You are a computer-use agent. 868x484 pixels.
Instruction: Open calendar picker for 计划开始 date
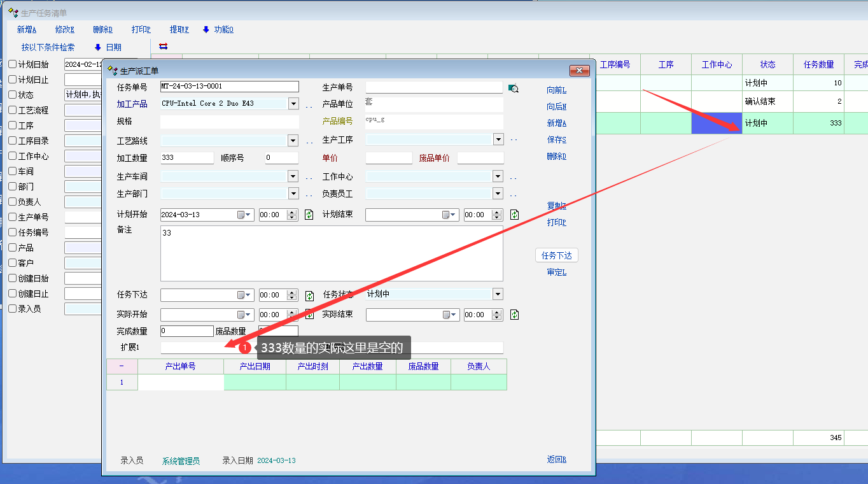pos(244,215)
